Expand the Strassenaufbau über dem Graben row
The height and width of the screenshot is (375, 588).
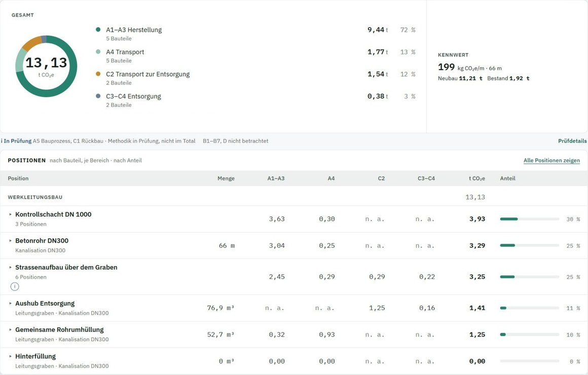click(11, 268)
